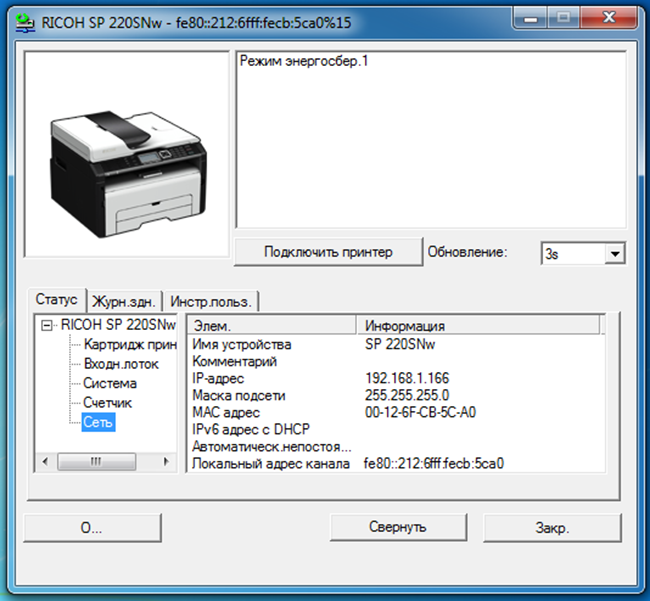Viewport: 650px width, 601px height.
Task: Choose Счетчик in the tree
Action: pyautogui.click(x=108, y=403)
